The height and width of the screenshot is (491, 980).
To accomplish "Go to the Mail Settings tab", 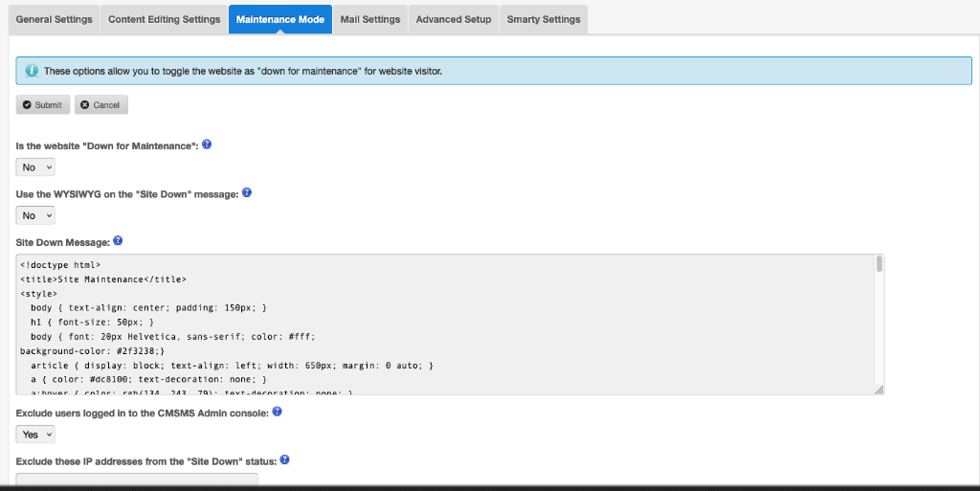I will (x=370, y=19).
